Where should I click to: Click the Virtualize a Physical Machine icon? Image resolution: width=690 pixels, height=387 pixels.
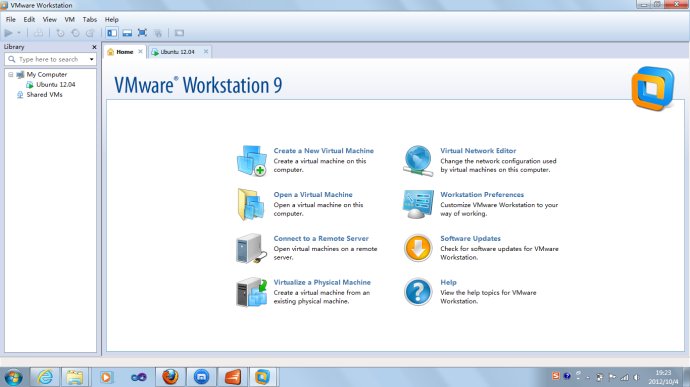click(251, 291)
